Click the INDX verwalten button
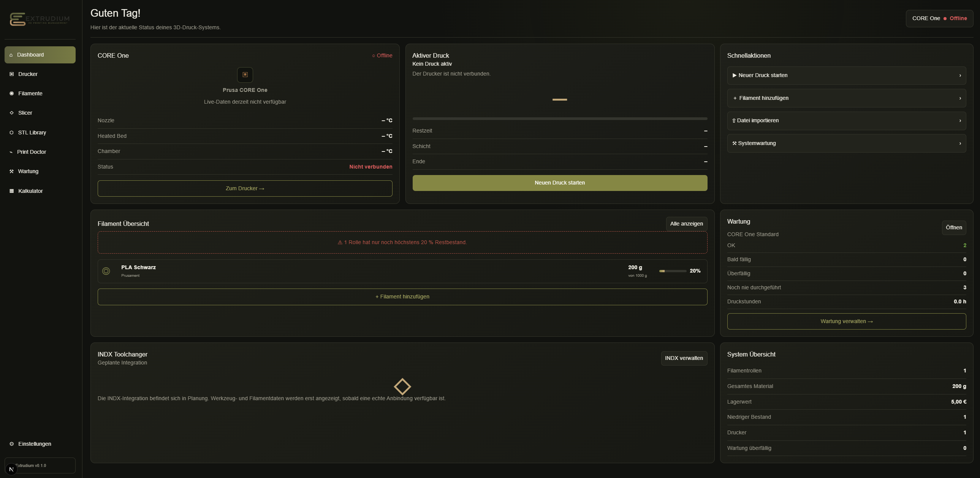Image resolution: width=980 pixels, height=478 pixels. pyautogui.click(x=684, y=358)
